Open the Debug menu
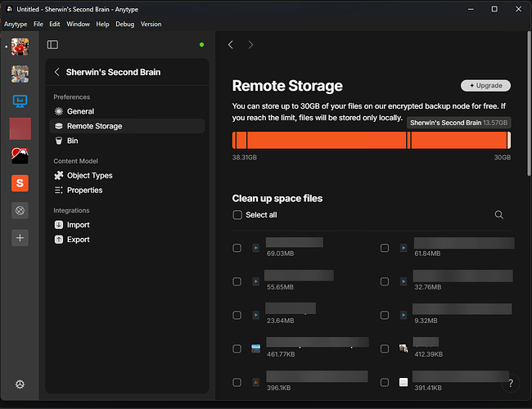 (x=125, y=24)
